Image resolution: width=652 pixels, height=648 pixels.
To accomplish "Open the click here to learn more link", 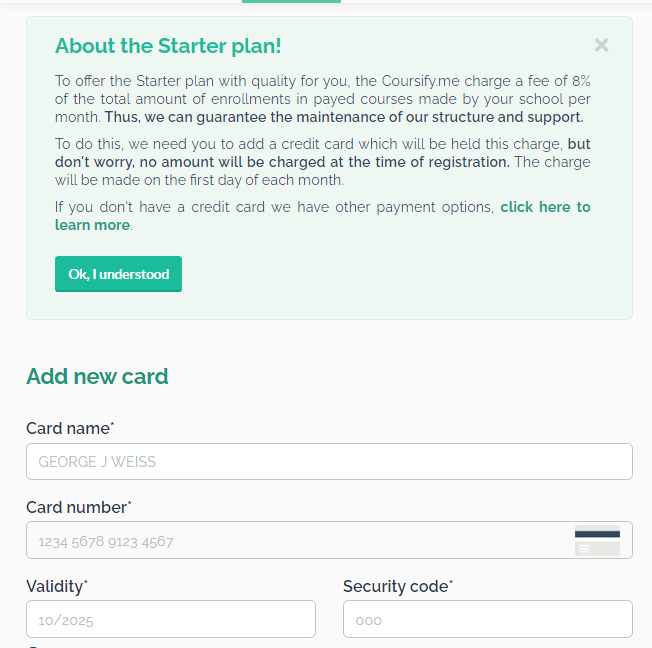I will point(323,216).
